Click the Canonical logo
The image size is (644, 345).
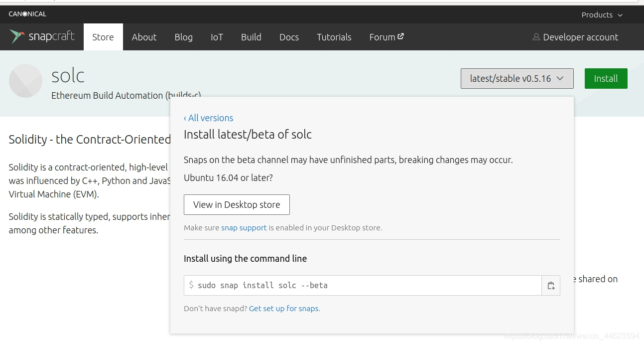click(27, 14)
